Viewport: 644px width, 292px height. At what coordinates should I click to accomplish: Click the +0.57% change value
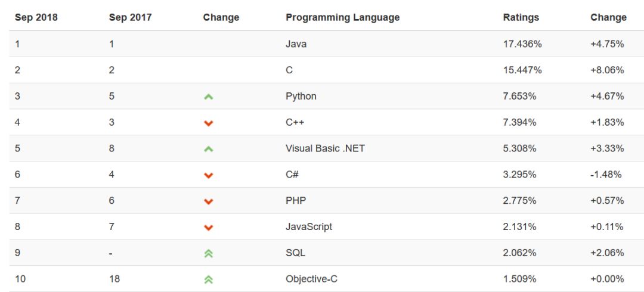(607, 200)
